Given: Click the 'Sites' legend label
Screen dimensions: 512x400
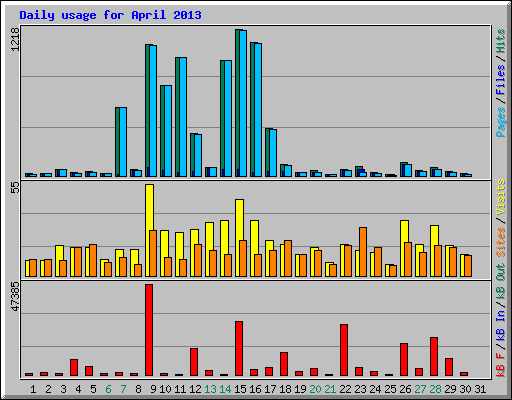Looking at the screenshot, I should (x=500, y=242).
